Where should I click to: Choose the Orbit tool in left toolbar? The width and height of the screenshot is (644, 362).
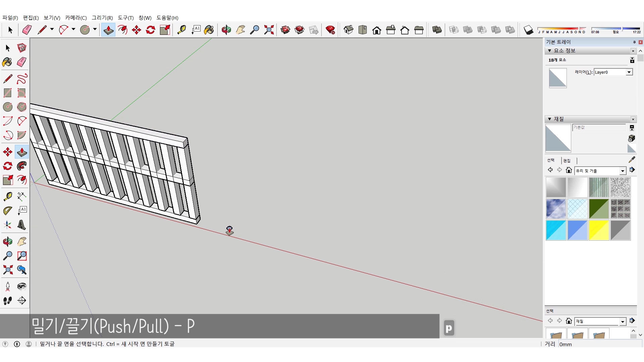pyautogui.click(x=7, y=241)
